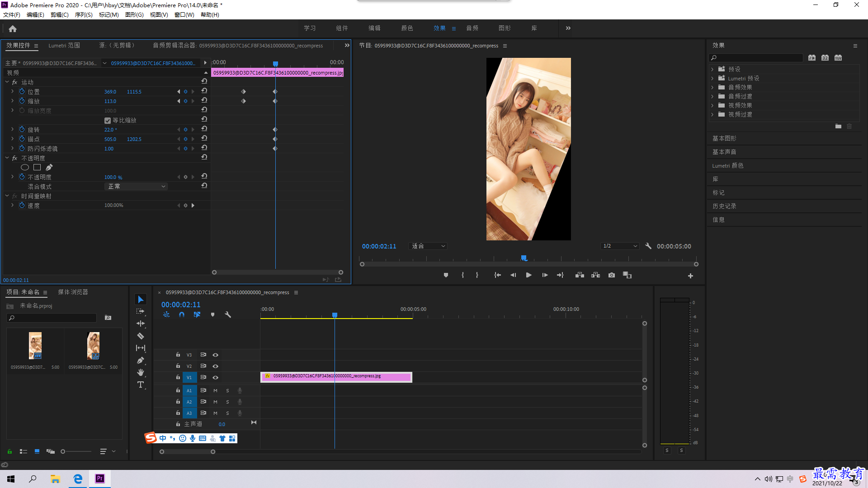Toggle animation stopwatch for 位置
Screen dimensions: 868x488
tap(22, 91)
